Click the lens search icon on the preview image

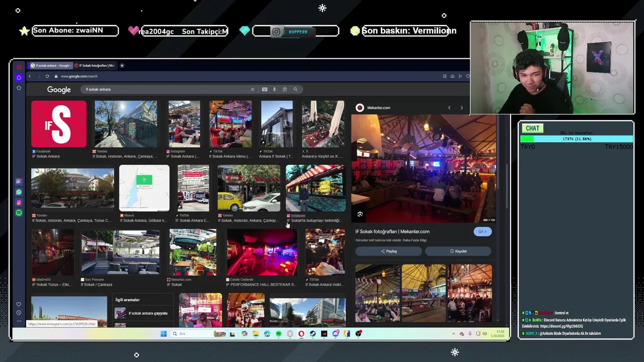(x=360, y=214)
